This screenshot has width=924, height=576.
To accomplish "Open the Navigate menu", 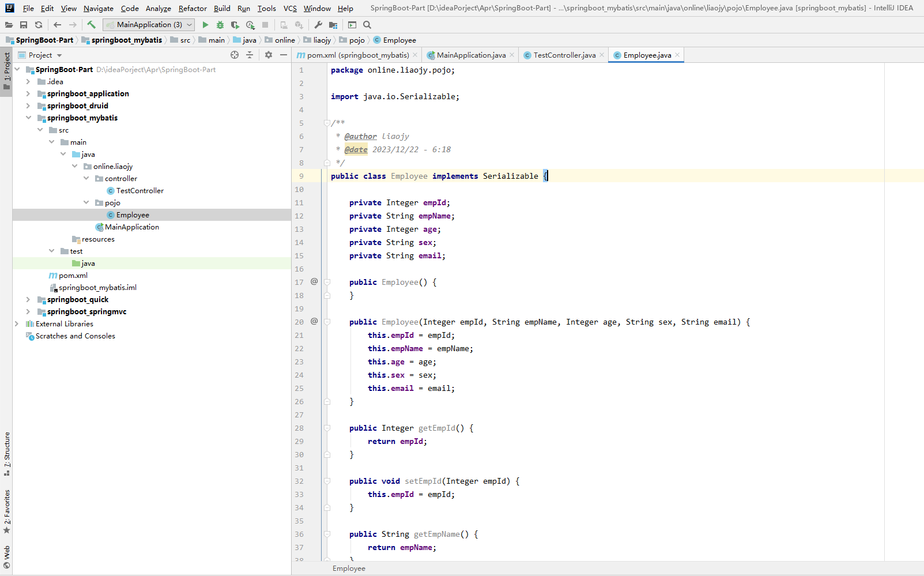I will 99,8.
